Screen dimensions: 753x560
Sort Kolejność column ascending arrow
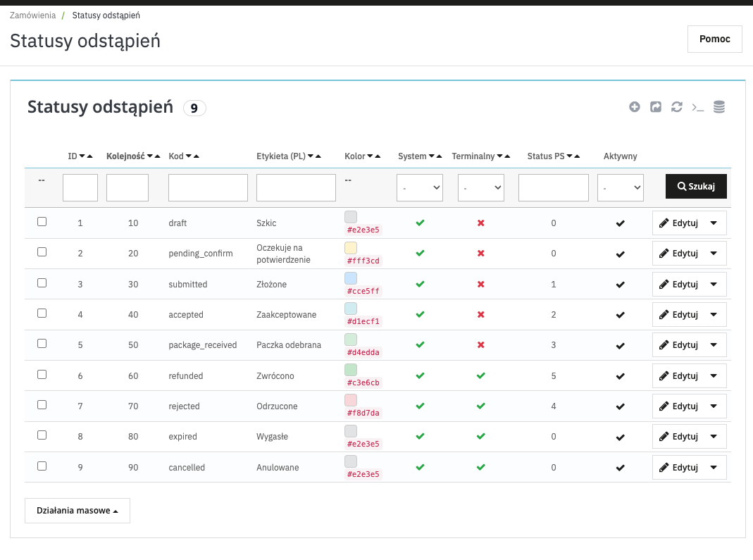pyautogui.click(x=158, y=156)
